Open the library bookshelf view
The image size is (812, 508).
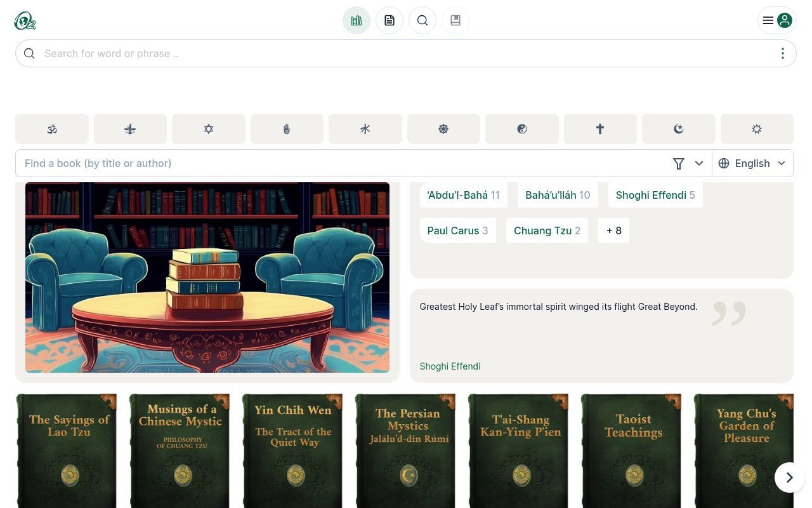click(x=357, y=20)
